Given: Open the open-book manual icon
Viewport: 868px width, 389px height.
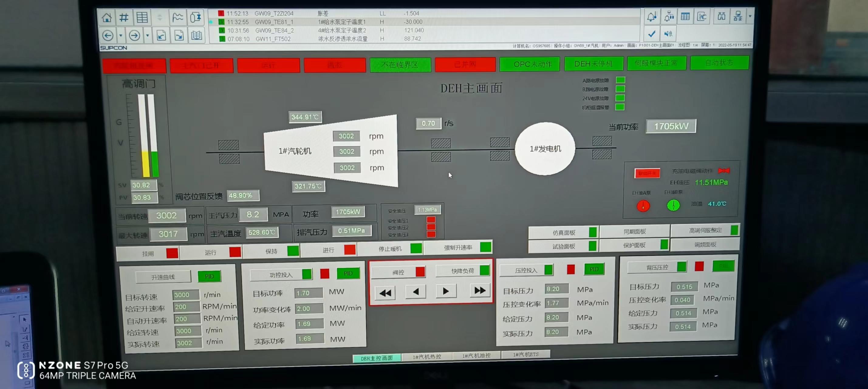Looking at the screenshot, I should pyautogui.click(x=196, y=35).
